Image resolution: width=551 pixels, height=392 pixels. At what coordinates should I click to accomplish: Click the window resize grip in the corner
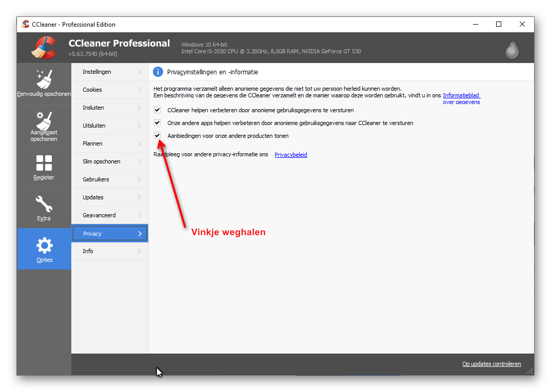click(x=530, y=372)
